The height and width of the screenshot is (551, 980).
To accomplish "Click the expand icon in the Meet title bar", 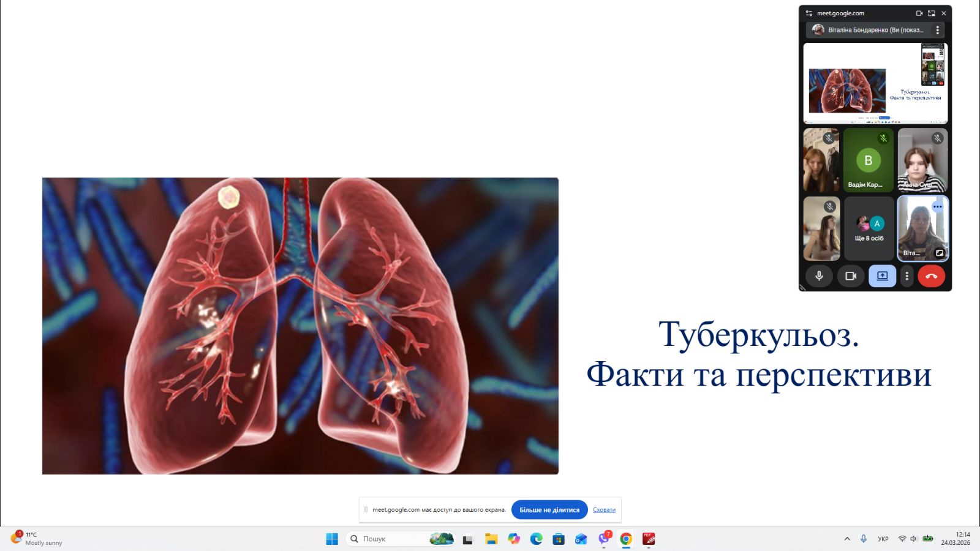I will click(x=931, y=13).
